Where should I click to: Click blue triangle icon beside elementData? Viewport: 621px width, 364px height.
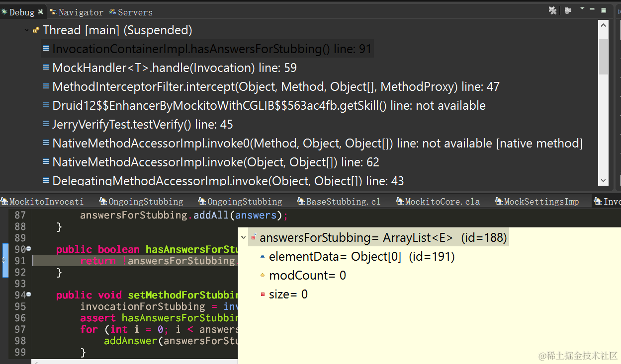263,257
